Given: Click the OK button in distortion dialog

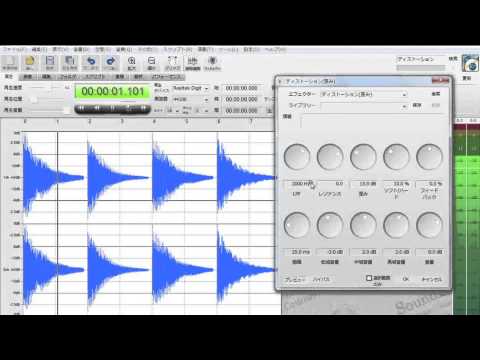Looking at the screenshot, I should pyautogui.click(x=405, y=279).
